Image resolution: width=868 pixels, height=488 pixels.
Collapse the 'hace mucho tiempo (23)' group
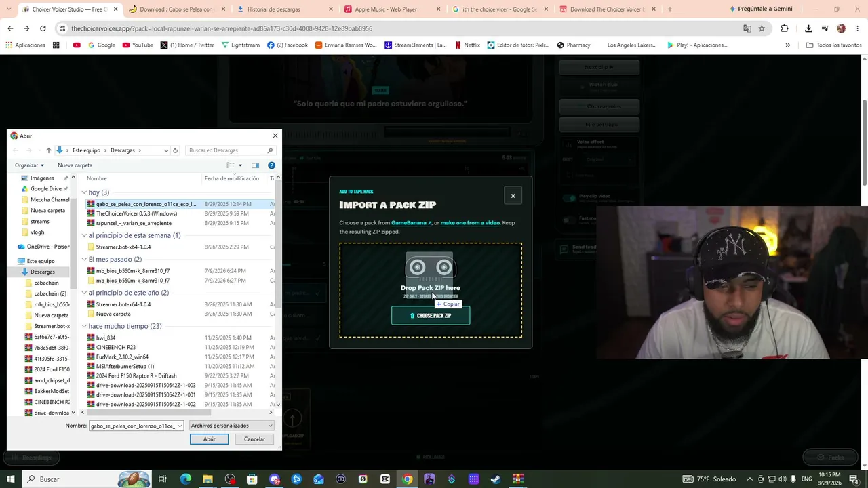click(84, 326)
